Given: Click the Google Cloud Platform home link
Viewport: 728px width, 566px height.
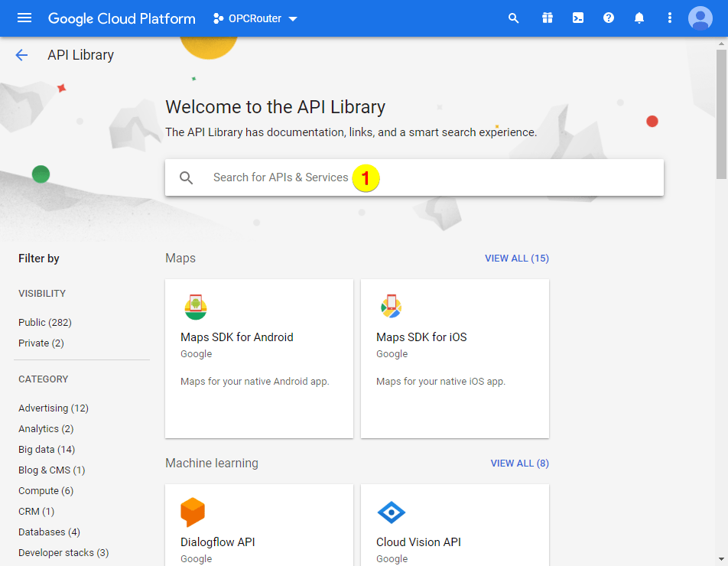Looking at the screenshot, I should pos(121,18).
